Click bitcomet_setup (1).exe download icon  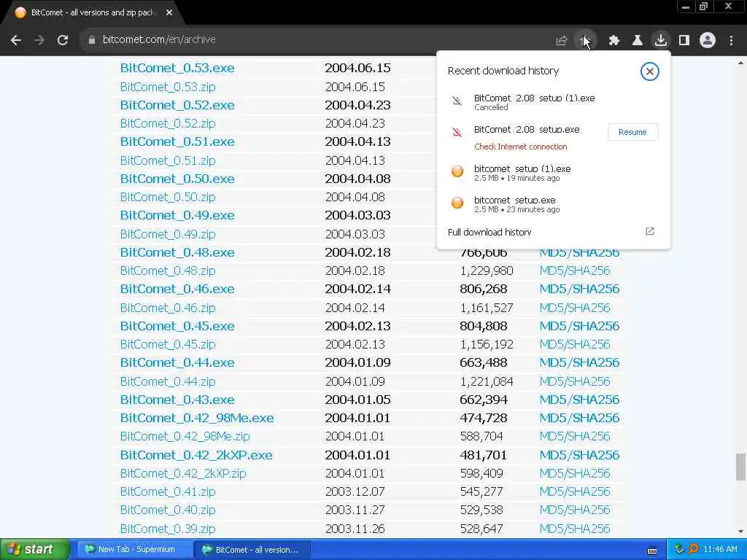(457, 171)
